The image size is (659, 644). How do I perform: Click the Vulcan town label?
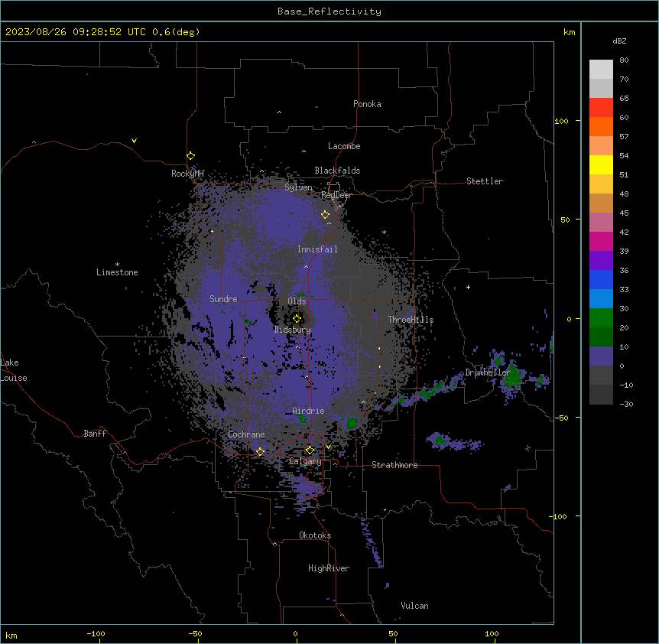click(414, 606)
